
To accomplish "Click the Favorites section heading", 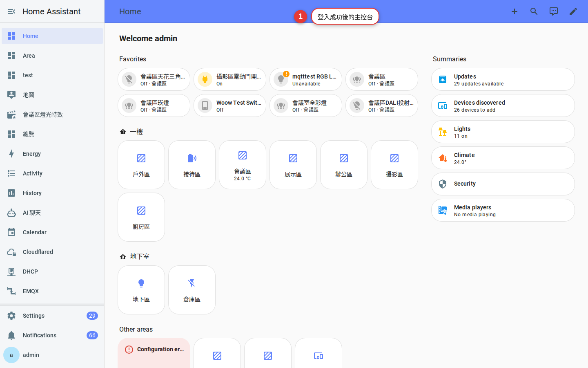I will [x=133, y=59].
